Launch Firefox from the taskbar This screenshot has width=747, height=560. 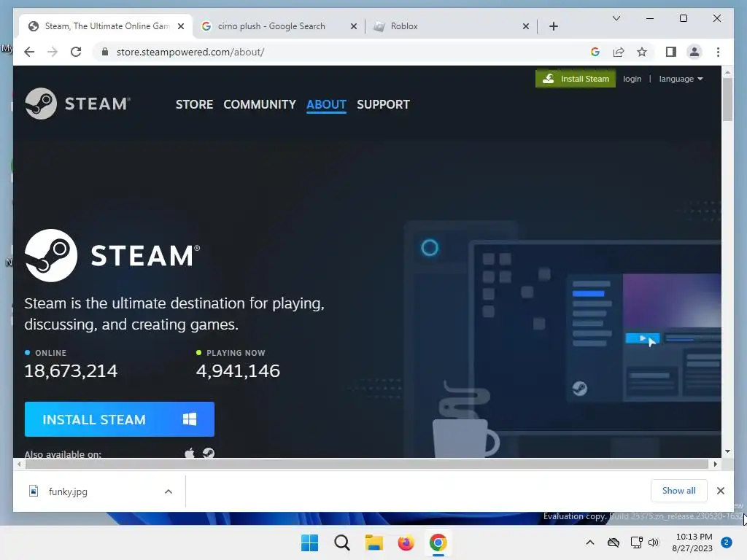[x=406, y=542]
